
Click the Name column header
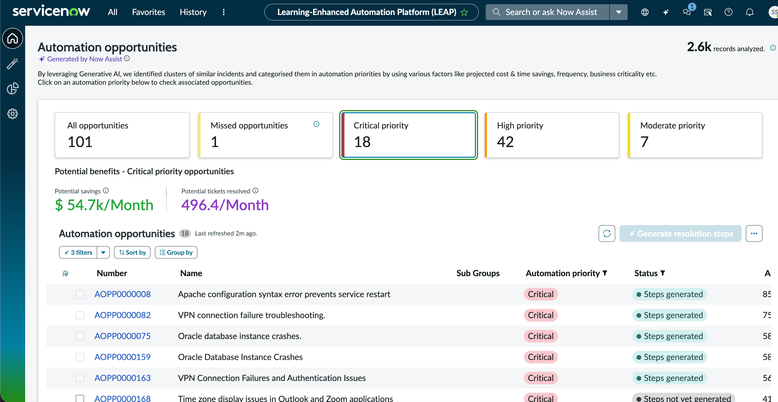[191, 273]
